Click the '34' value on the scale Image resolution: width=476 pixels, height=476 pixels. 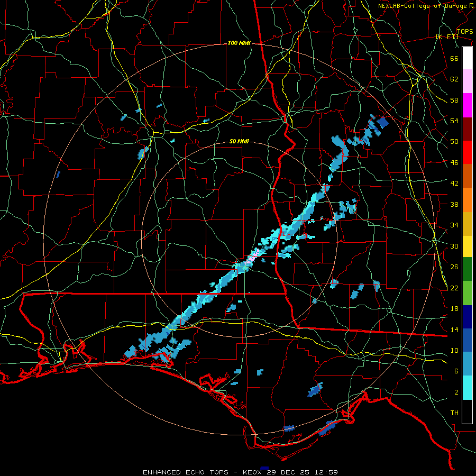pyautogui.click(x=454, y=225)
